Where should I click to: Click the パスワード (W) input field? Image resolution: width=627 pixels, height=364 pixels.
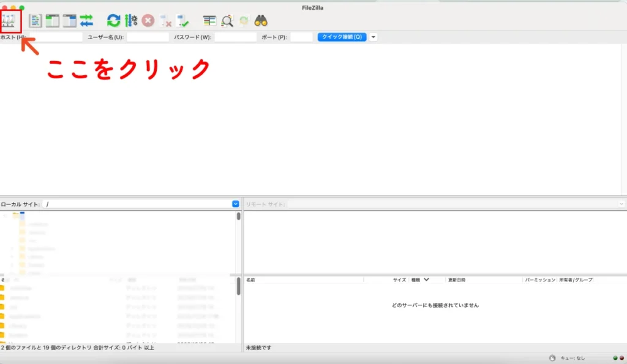pyautogui.click(x=235, y=37)
